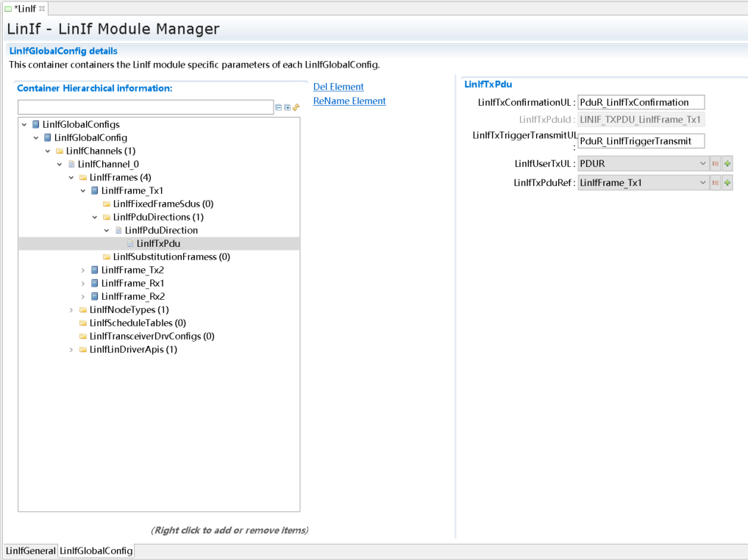Expand the LinIfNodeTypes folder
The image size is (748, 560).
[x=71, y=310]
